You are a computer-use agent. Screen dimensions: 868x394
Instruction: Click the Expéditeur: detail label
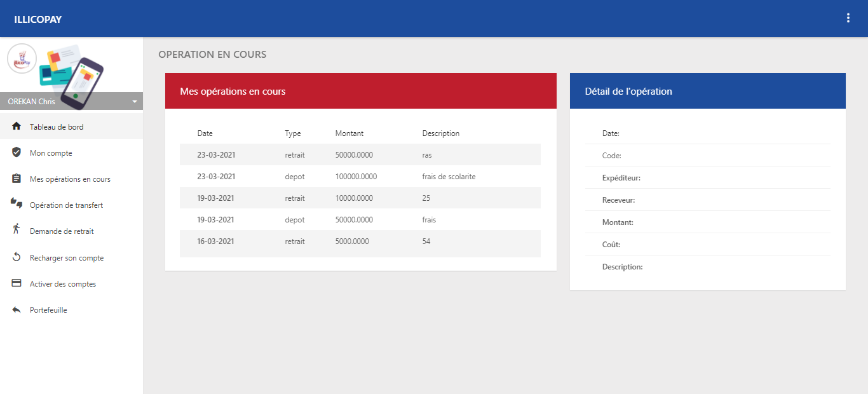click(x=621, y=178)
